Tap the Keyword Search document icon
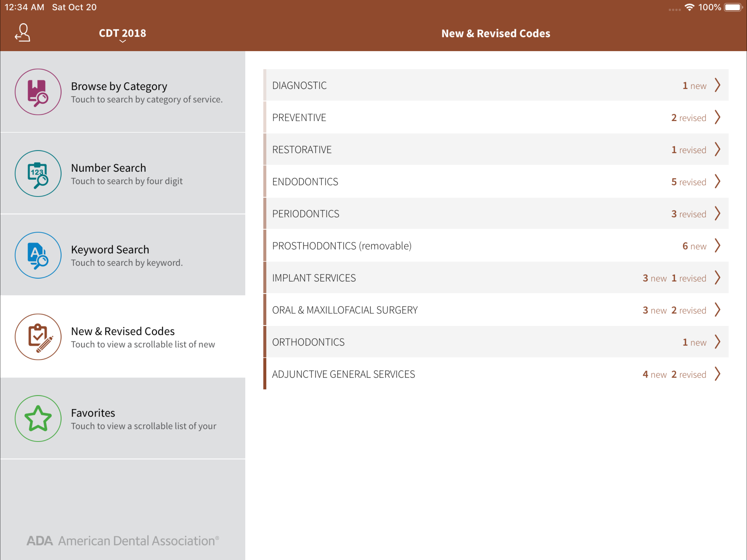Screen dimensions: 747x560 (x=38, y=255)
